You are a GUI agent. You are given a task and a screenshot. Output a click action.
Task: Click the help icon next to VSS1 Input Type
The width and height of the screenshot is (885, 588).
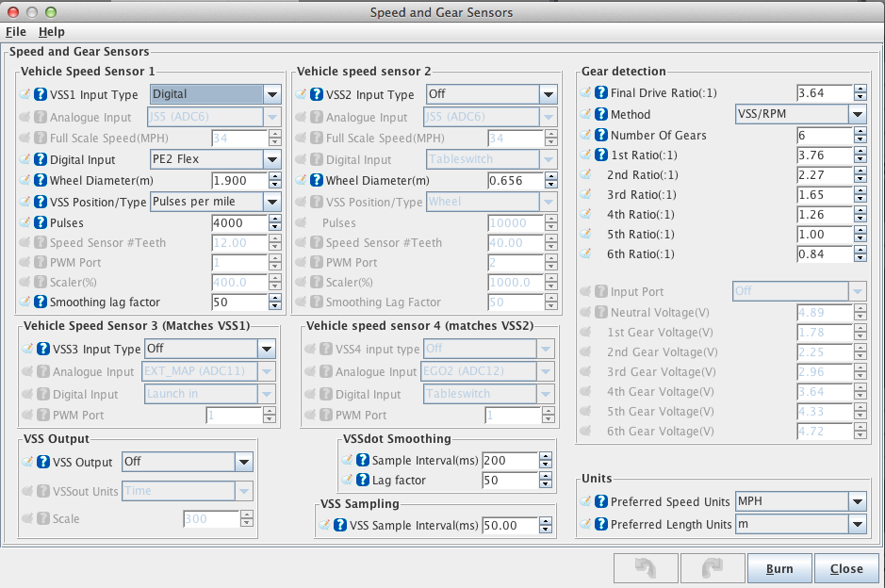click(41, 94)
